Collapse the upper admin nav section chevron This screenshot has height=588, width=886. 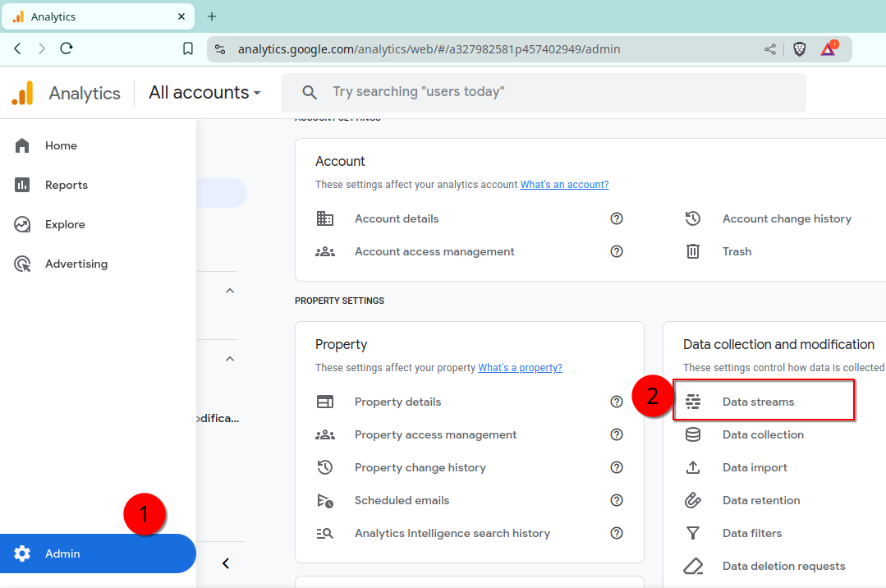(x=230, y=291)
